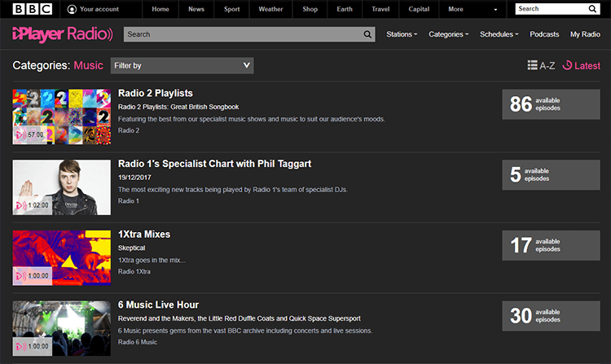The width and height of the screenshot is (611, 364).
Task: Open the Radio 2 Playlists title
Action: 156,93
